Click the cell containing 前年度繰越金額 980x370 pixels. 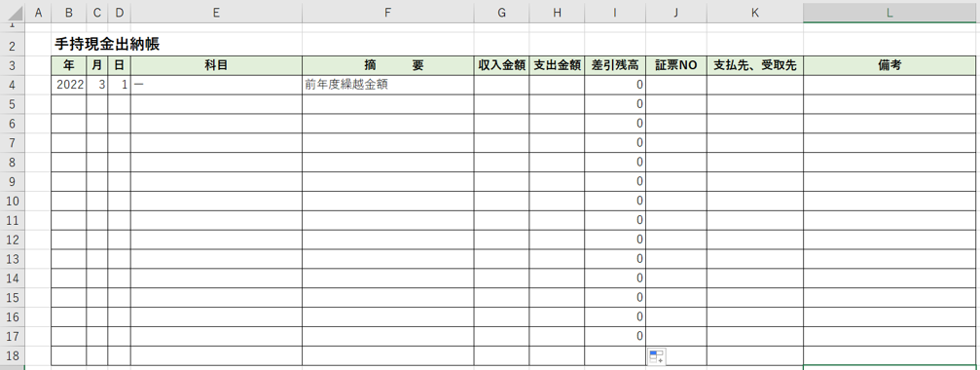click(388, 85)
